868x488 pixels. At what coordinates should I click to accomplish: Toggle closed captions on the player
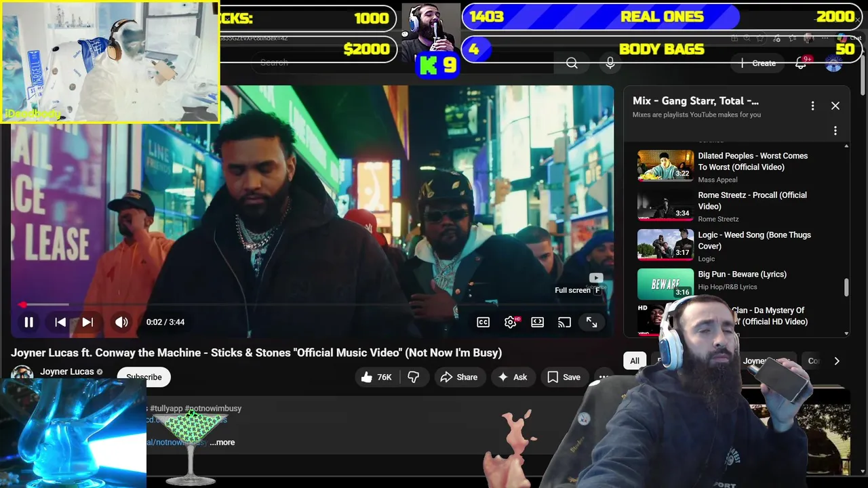click(x=484, y=323)
